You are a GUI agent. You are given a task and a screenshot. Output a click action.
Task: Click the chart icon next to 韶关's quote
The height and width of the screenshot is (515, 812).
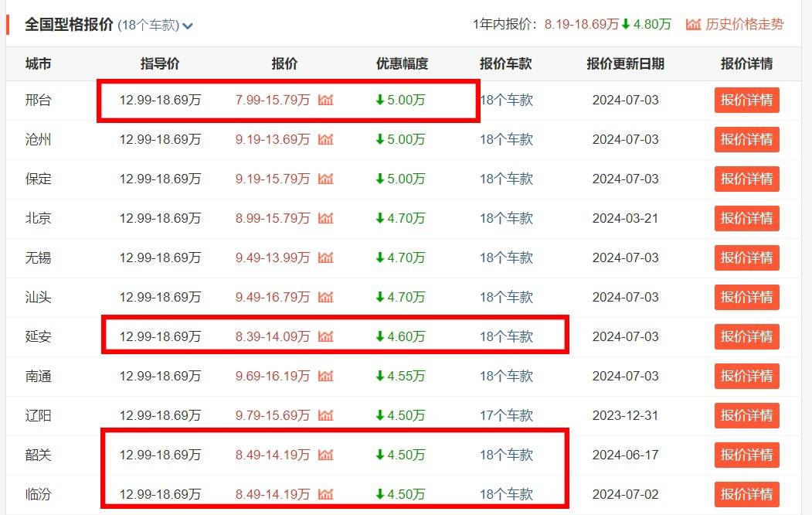click(326, 455)
